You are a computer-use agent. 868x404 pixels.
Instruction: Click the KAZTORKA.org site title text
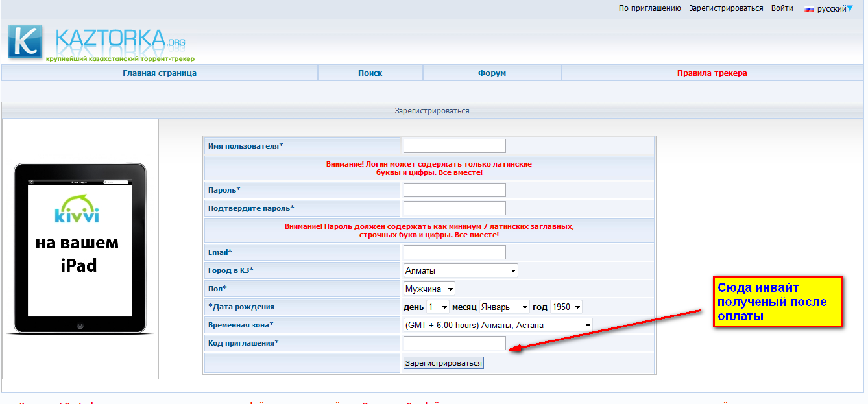[x=121, y=40]
